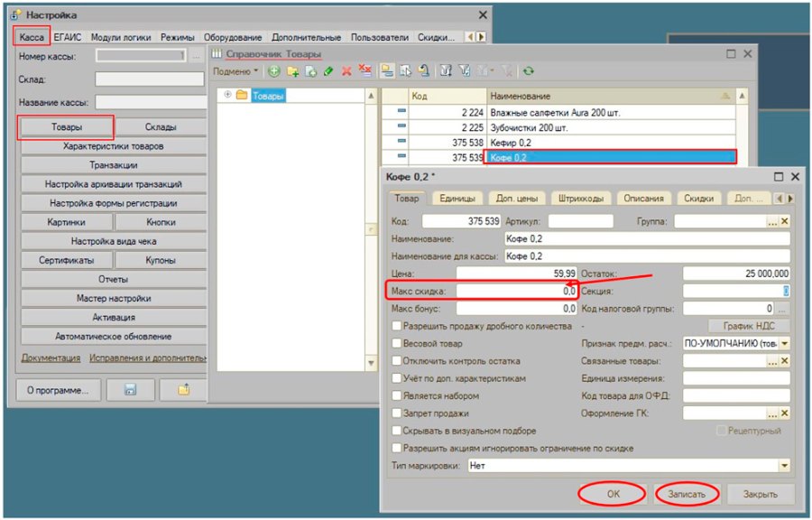Click the hierarchical view toolbar icon
The image size is (812, 520).
point(387,71)
